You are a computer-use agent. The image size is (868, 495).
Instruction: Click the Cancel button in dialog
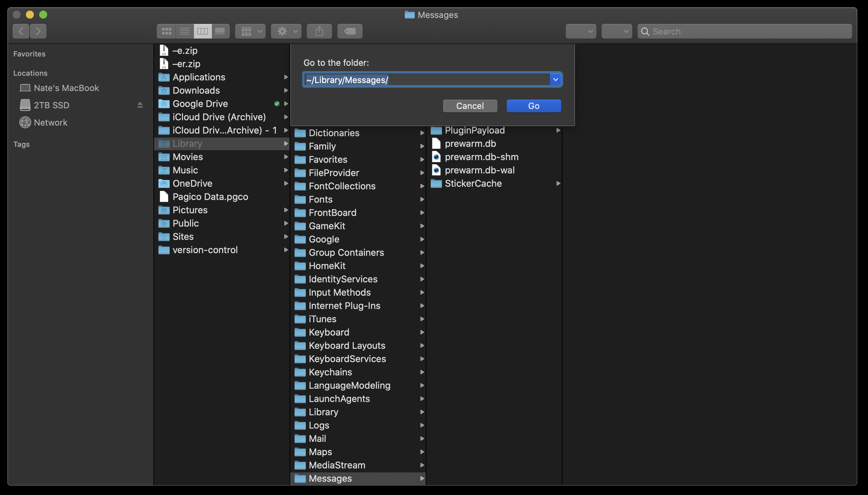470,106
